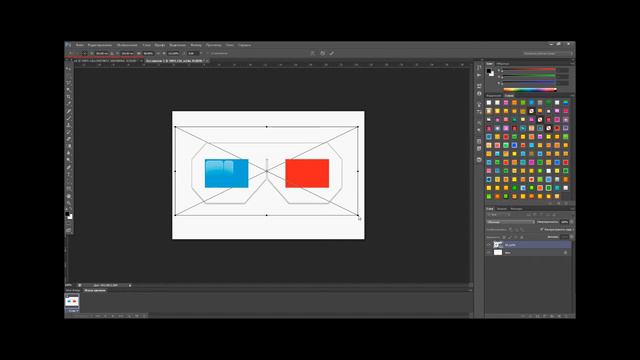Toggle lock all for layer
The height and width of the screenshot is (360, 640).
[522, 237]
